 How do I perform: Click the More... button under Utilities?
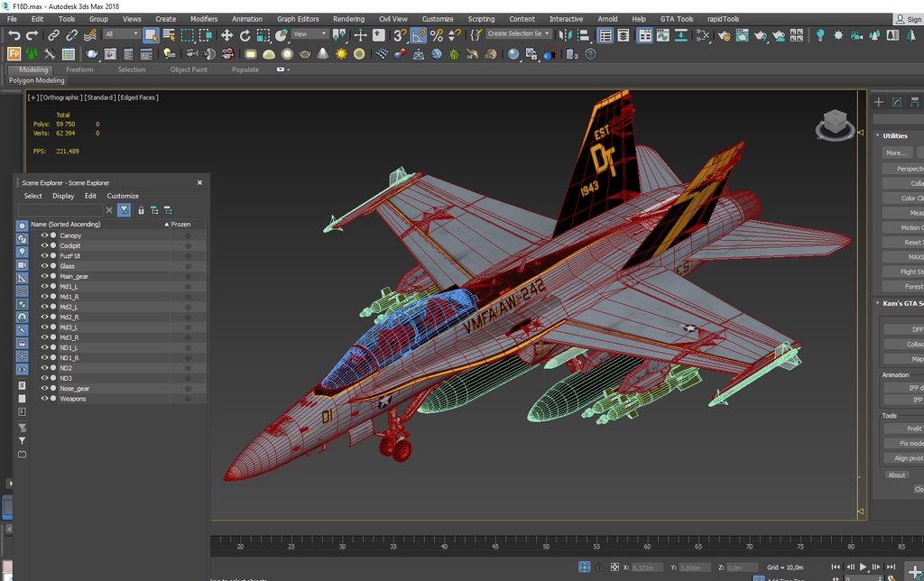pyautogui.click(x=895, y=153)
